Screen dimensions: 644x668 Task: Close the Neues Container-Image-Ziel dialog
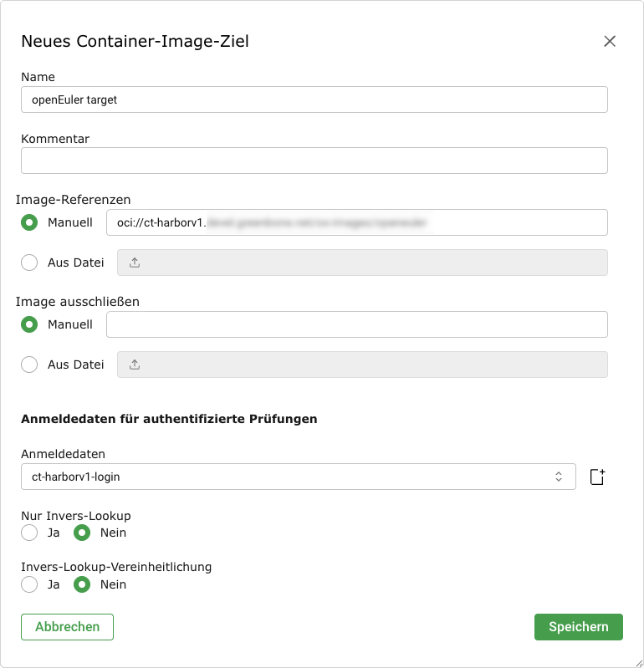point(610,41)
